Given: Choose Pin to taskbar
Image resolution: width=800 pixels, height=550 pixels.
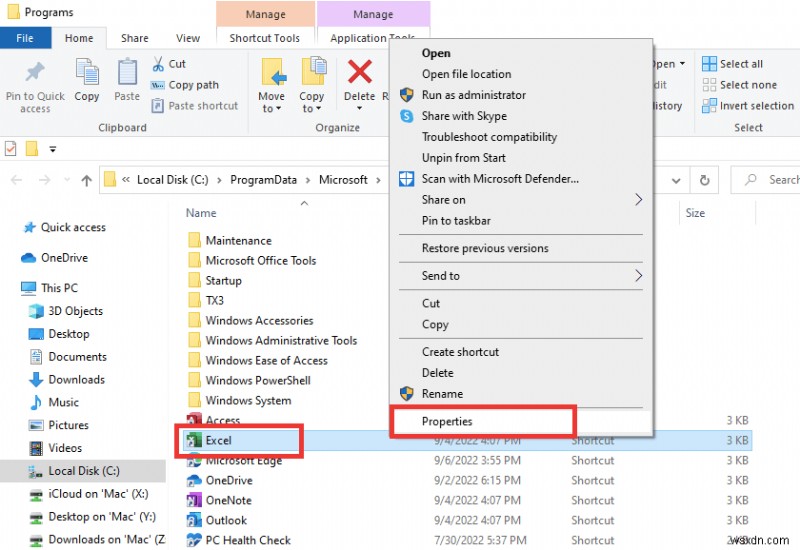Looking at the screenshot, I should click(456, 221).
